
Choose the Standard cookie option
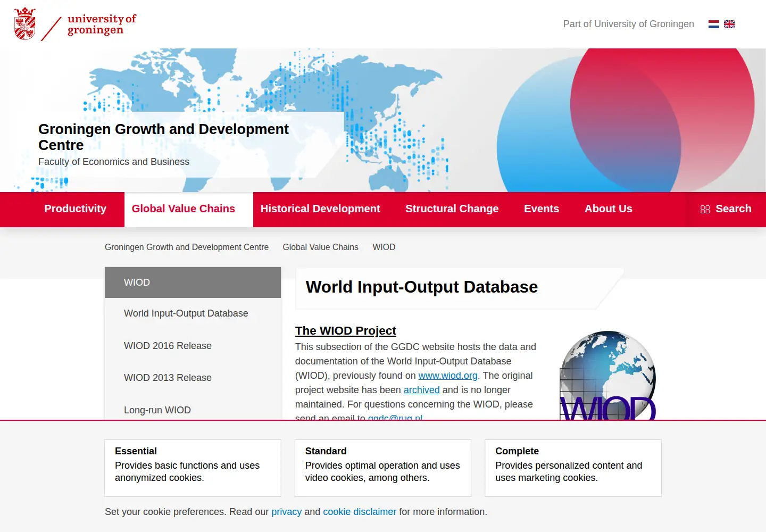(x=383, y=468)
